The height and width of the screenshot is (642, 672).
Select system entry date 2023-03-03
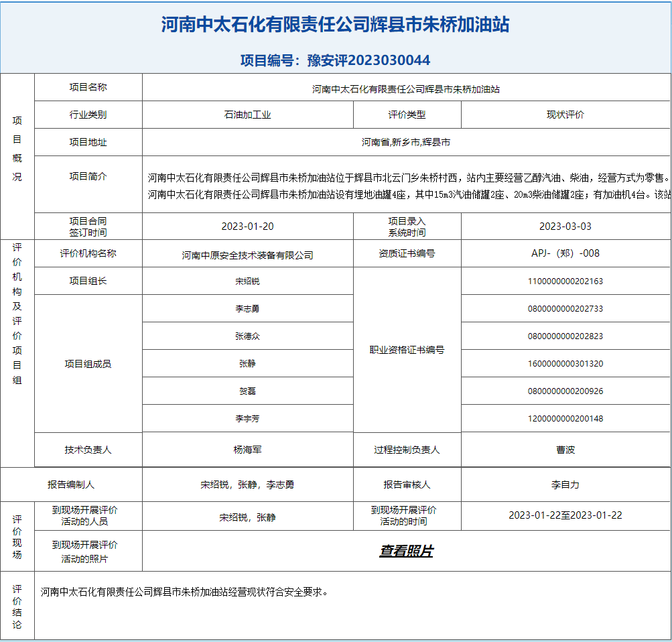click(x=565, y=227)
